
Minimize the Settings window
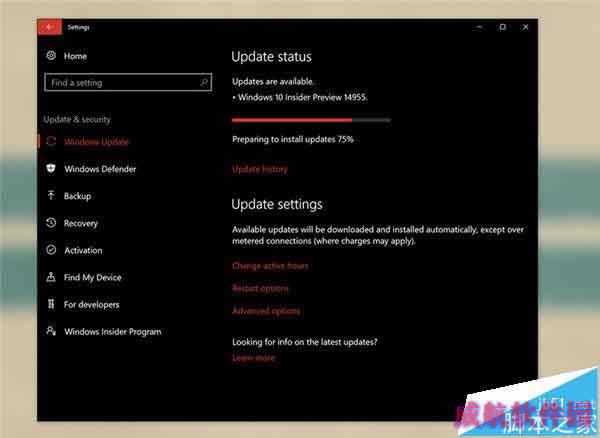point(479,27)
